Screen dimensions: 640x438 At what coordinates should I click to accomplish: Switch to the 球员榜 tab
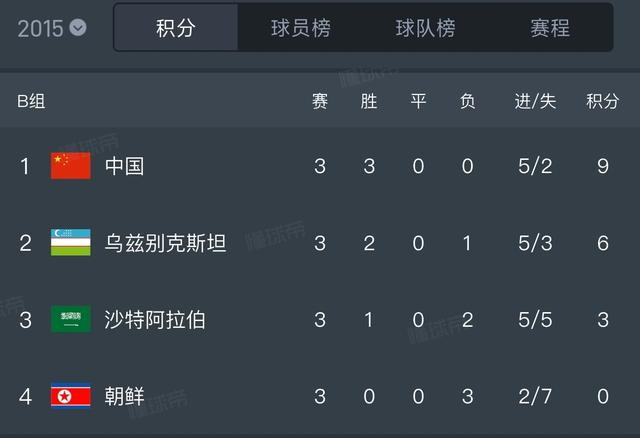(x=300, y=28)
